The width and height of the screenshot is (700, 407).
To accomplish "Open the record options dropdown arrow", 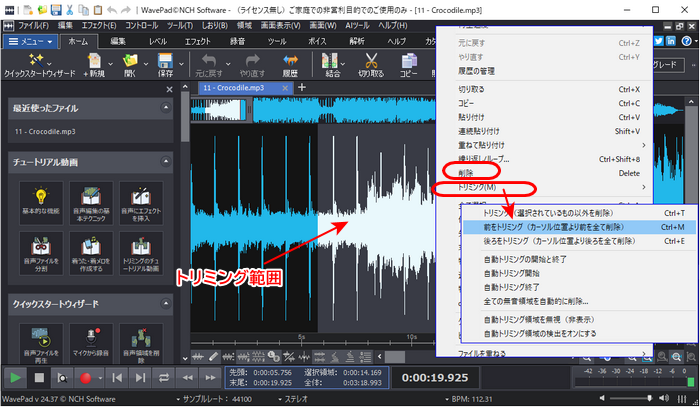I will [100, 378].
